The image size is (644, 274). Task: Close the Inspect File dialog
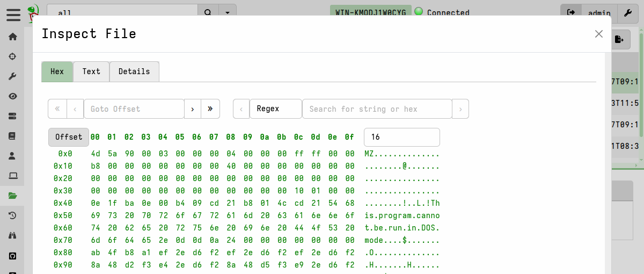(x=599, y=34)
